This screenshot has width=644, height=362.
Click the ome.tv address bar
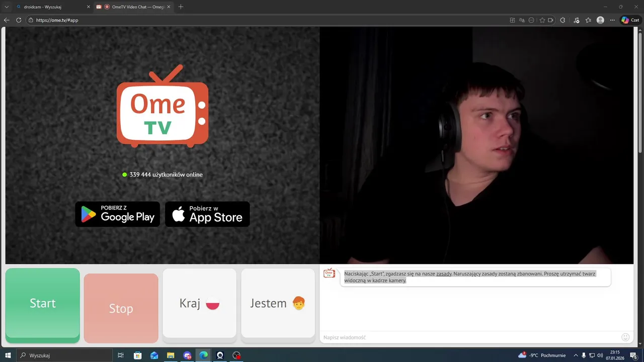click(267, 20)
